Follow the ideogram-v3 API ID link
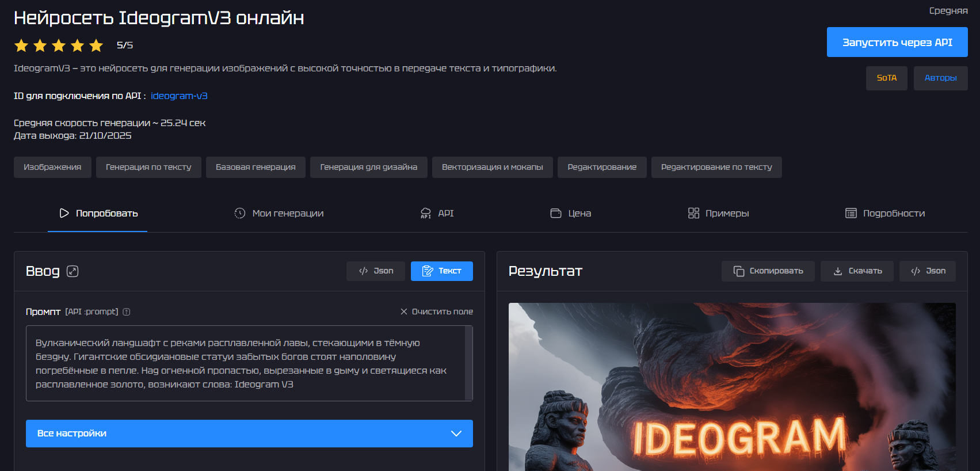980x471 pixels. [179, 96]
